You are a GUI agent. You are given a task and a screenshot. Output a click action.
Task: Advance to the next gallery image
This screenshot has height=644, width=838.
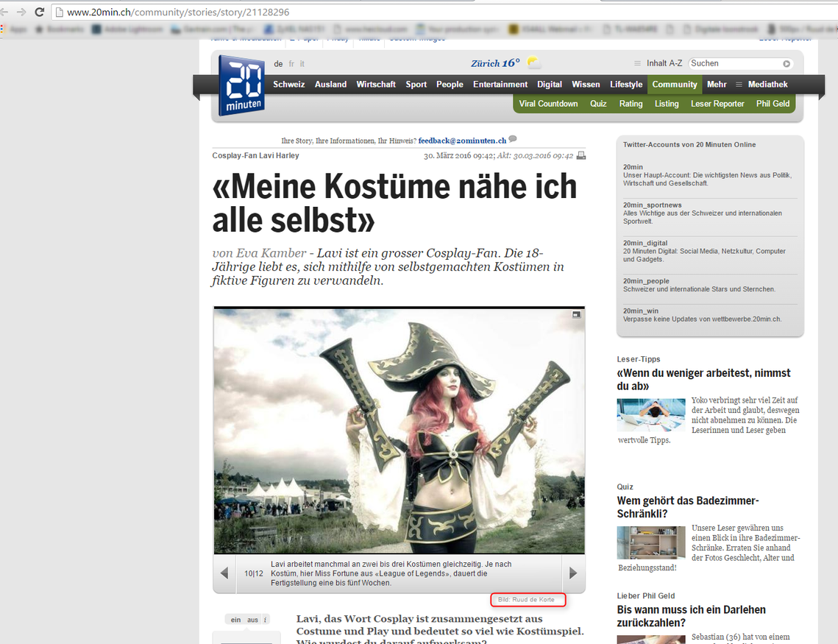click(x=573, y=573)
